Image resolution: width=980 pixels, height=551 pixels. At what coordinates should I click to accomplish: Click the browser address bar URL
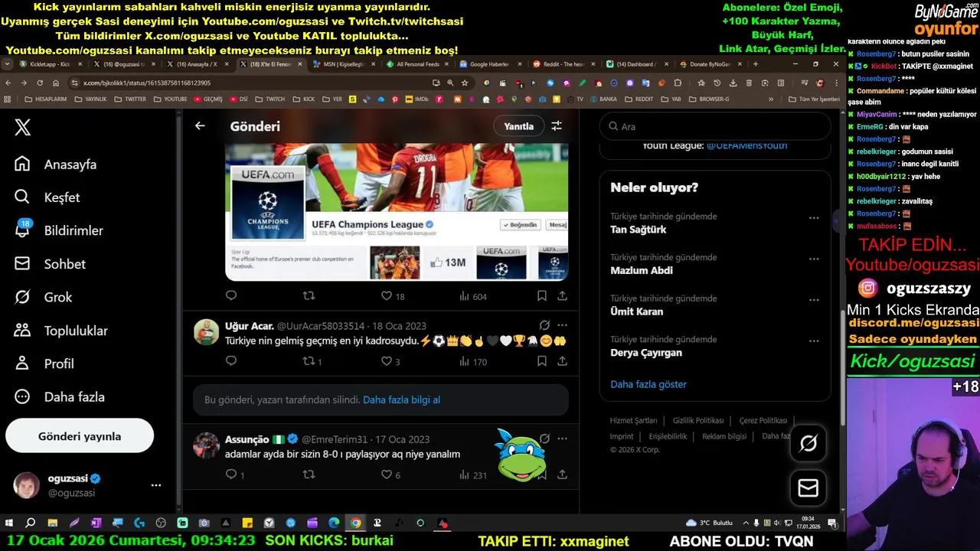pos(145,83)
